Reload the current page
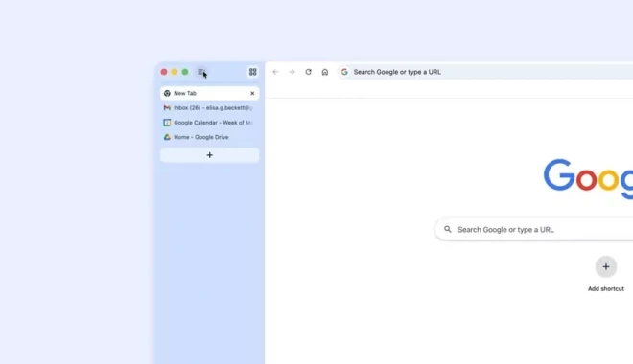633x364 pixels. click(309, 72)
